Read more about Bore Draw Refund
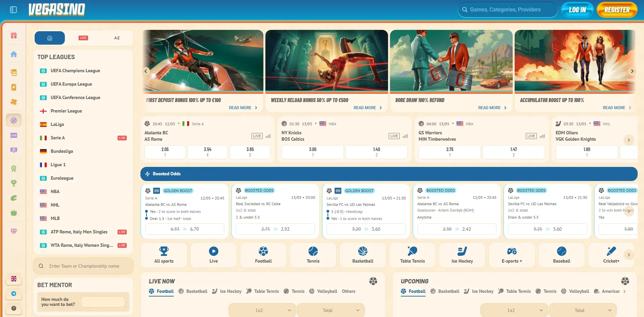The width and height of the screenshot is (644, 317). click(x=492, y=108)
